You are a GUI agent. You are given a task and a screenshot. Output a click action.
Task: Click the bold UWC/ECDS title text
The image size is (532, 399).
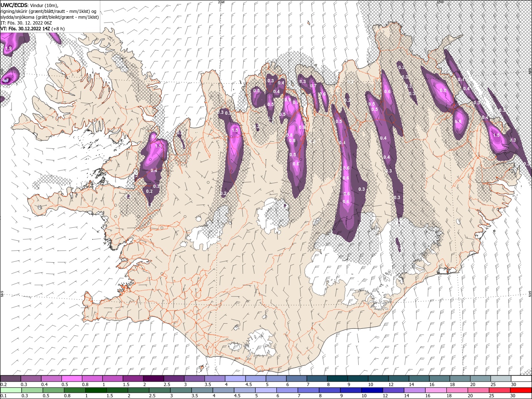(x=14, y=5)
